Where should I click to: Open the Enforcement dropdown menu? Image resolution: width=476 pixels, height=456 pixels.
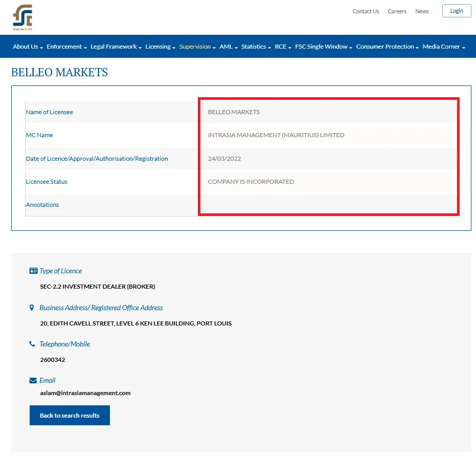[x=66, y=47]
